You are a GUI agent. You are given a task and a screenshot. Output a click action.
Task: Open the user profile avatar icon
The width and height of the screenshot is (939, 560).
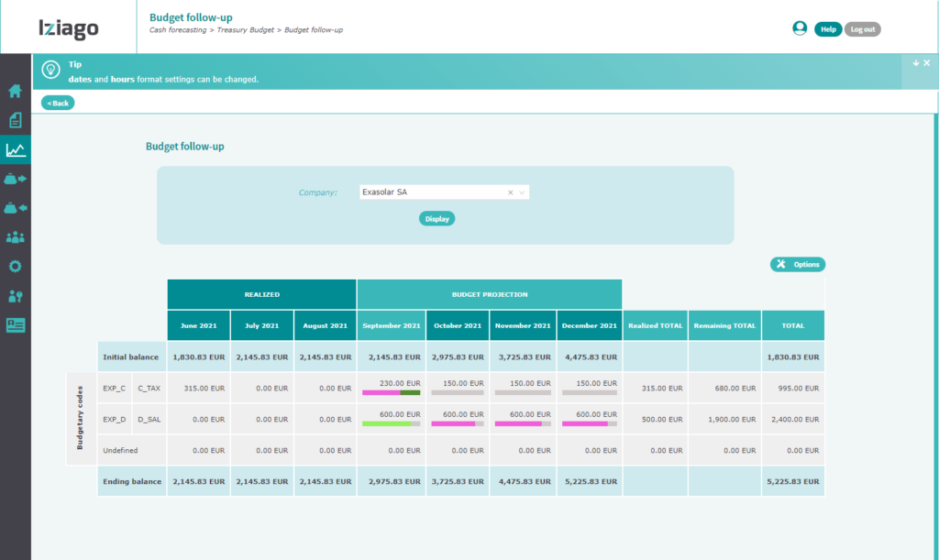(800, 28)
